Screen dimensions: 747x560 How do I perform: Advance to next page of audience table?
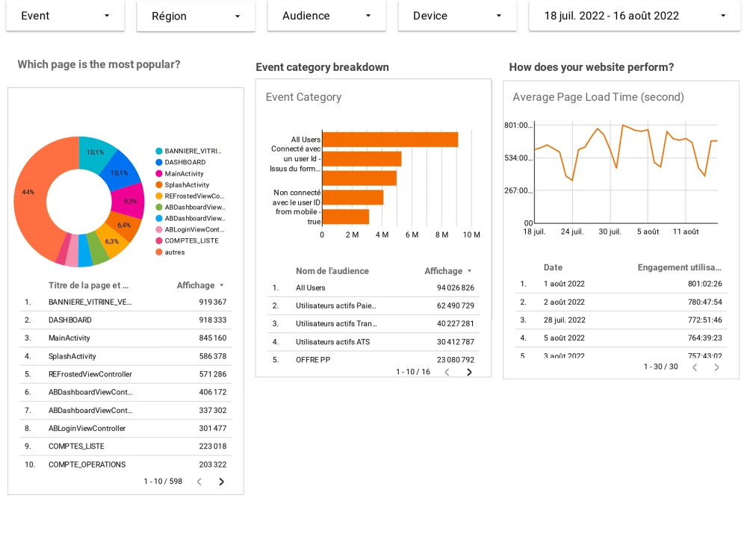coord(469,371)
